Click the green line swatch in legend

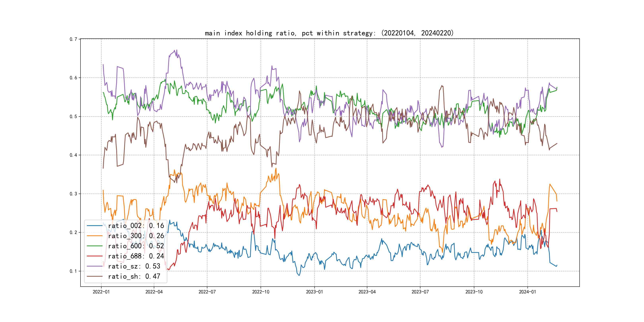click(x=95, y=246)
